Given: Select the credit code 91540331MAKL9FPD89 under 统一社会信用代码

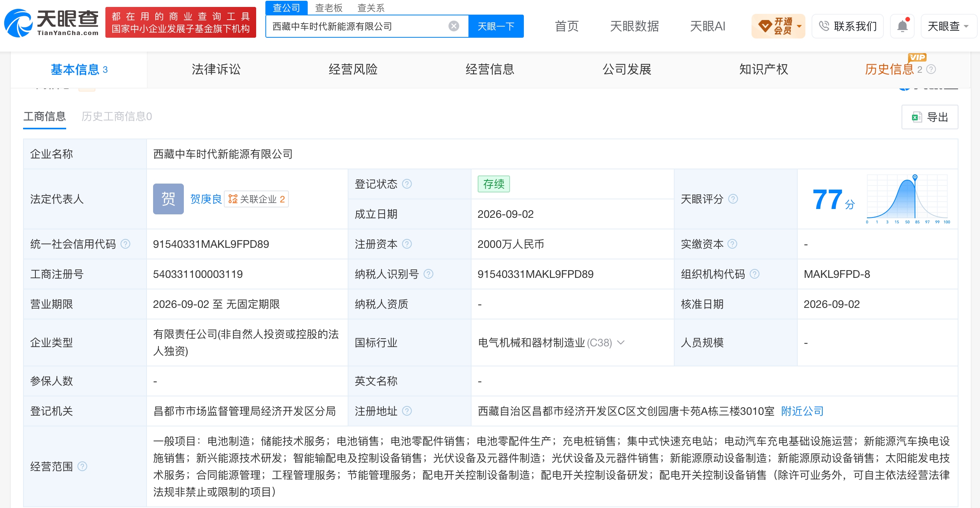Looking at the screenshot, I should (x=211, y=244).
